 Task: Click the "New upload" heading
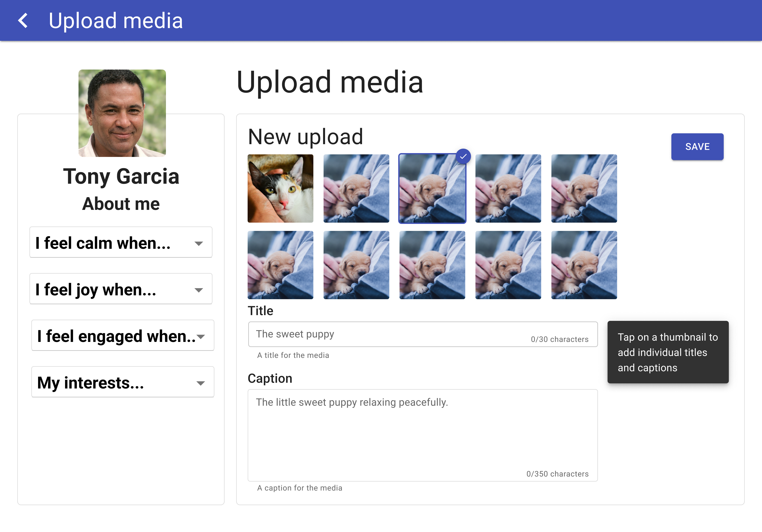click(305, 137)
